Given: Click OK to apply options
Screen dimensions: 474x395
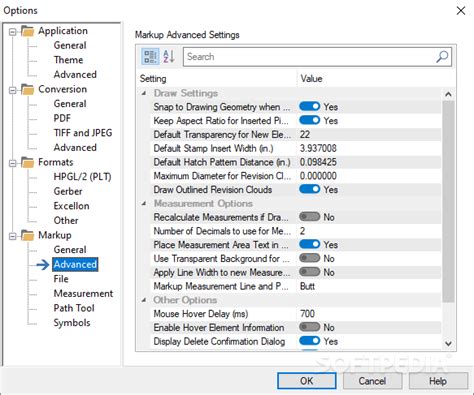Looking at the screenshot, I should point(307,381).
